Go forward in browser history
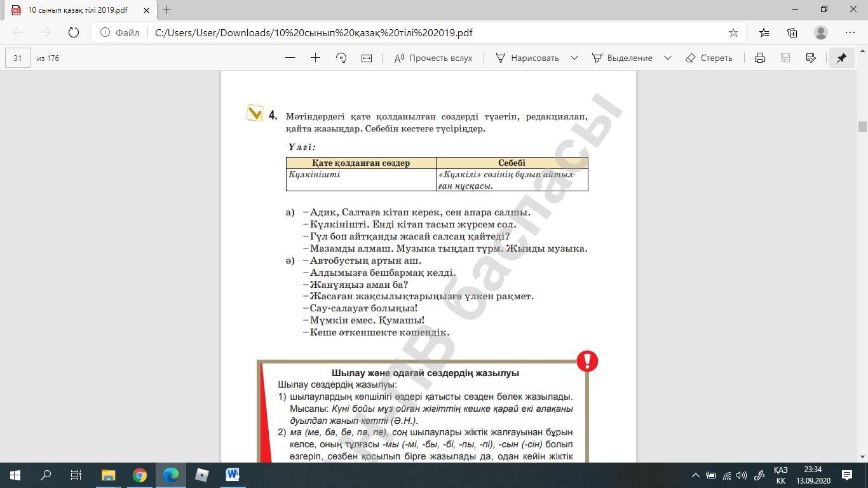The width and height of the screenshot is (868, 488). coord(46,32)
